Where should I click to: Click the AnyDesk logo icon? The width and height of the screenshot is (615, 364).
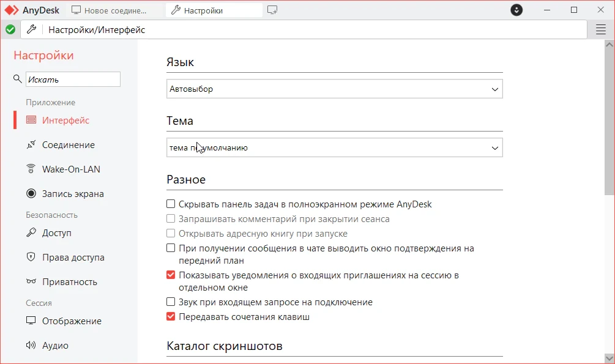coord(12,10)
